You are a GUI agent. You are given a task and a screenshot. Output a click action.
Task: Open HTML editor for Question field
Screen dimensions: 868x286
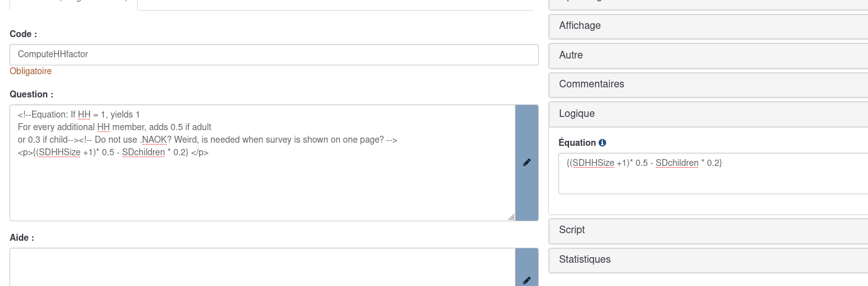pos(527,163)
